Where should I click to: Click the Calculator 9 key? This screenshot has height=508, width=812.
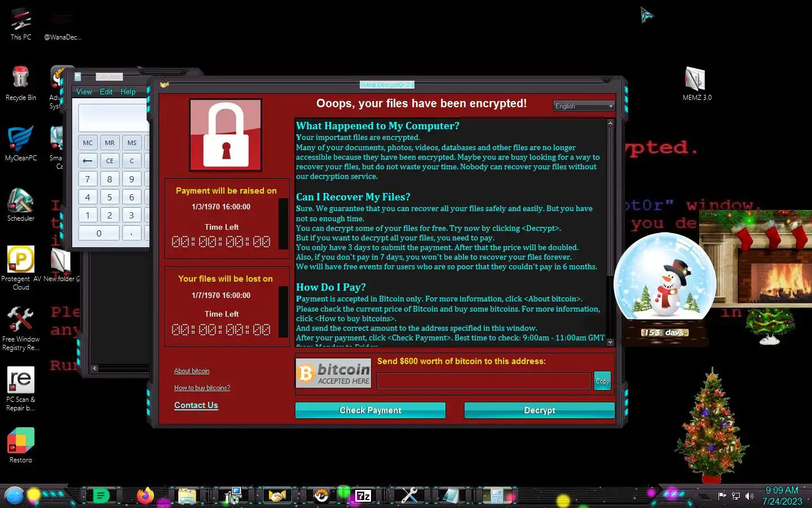tap(132, 179)
